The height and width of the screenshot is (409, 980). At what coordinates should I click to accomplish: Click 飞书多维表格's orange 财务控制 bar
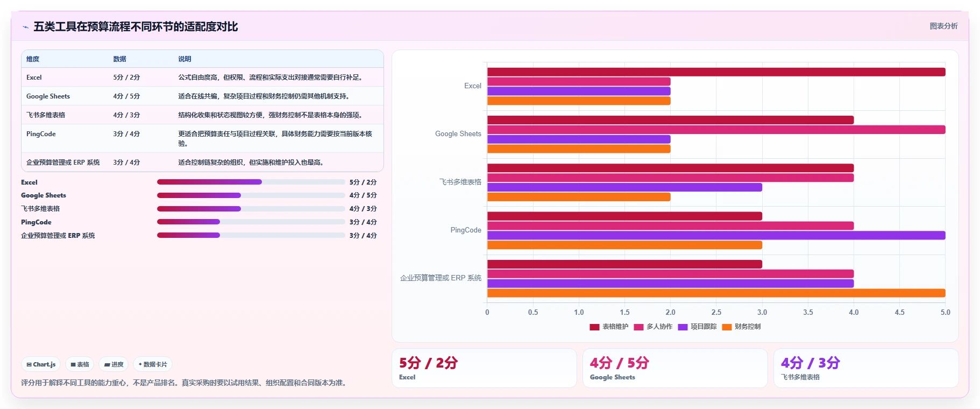pyautogui.click(x=579, y=197)
